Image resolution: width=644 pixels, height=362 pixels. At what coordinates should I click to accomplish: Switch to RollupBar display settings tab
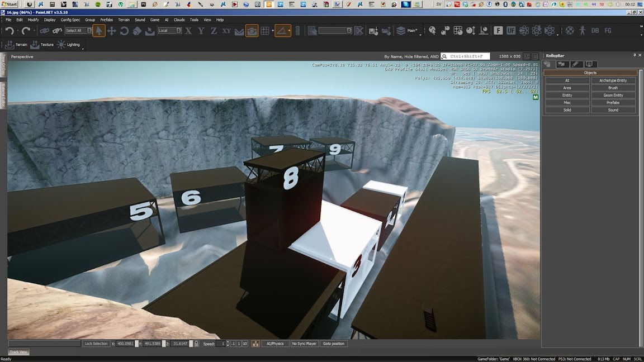point(589,64)
